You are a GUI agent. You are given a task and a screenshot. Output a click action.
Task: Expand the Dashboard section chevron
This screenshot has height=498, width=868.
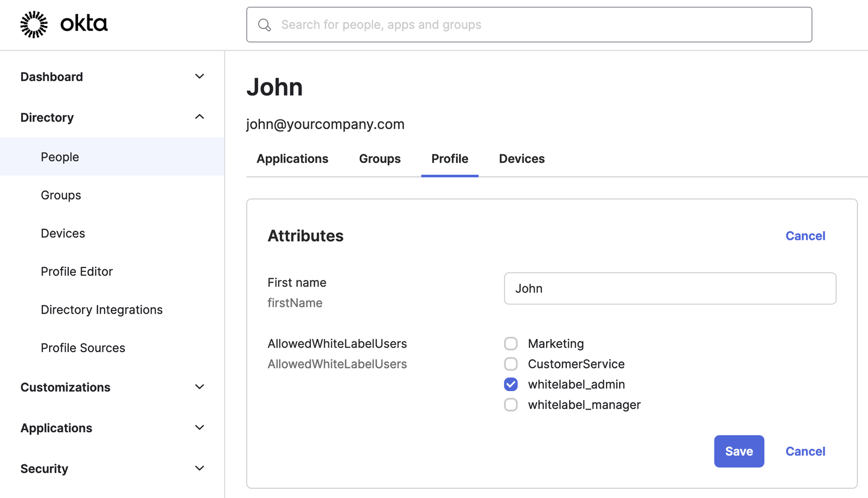coord(200,76)
